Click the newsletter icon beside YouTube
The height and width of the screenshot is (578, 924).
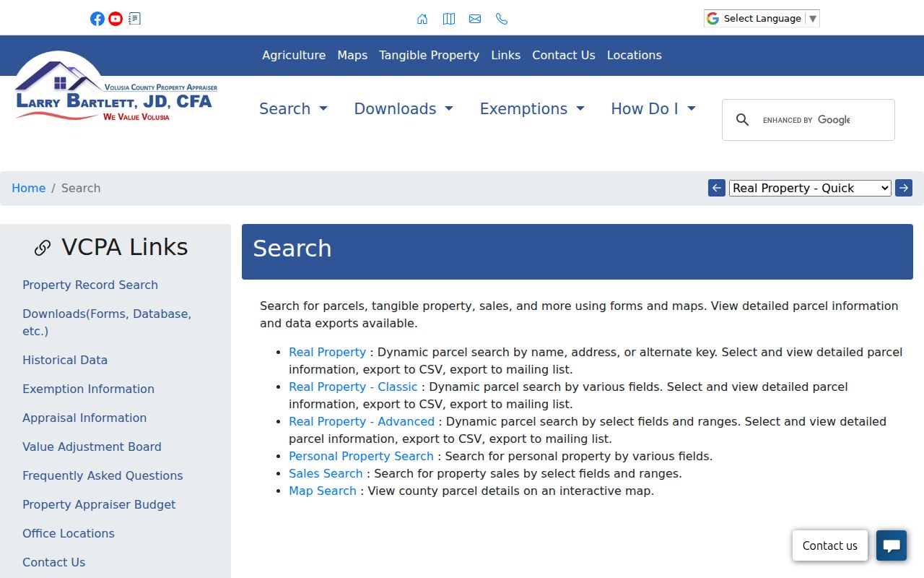pyautogui.click(x=134, y=19)
